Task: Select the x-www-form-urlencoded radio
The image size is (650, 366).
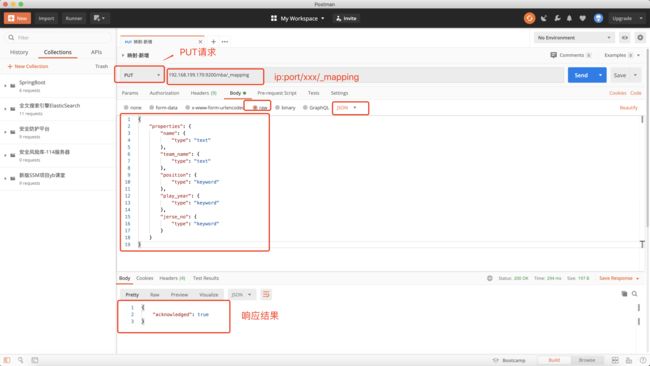Action: 187,107
